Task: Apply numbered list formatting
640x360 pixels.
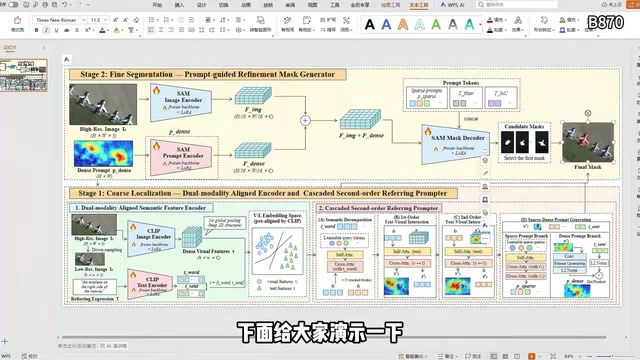Action: 166,20
